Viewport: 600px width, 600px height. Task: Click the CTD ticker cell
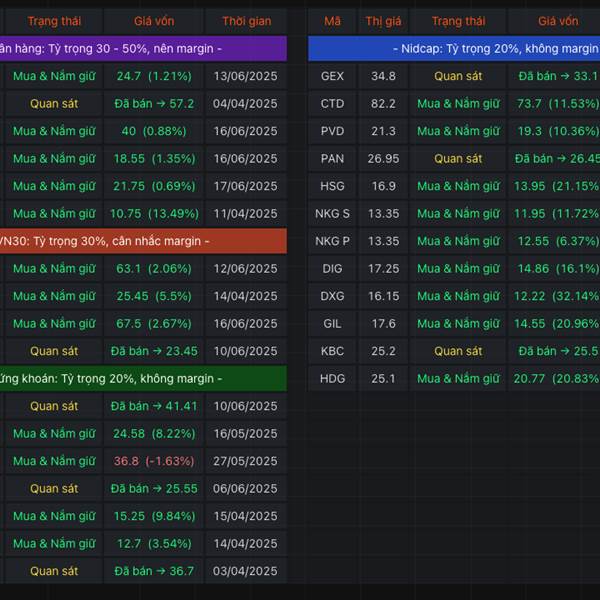coord(332,104)
